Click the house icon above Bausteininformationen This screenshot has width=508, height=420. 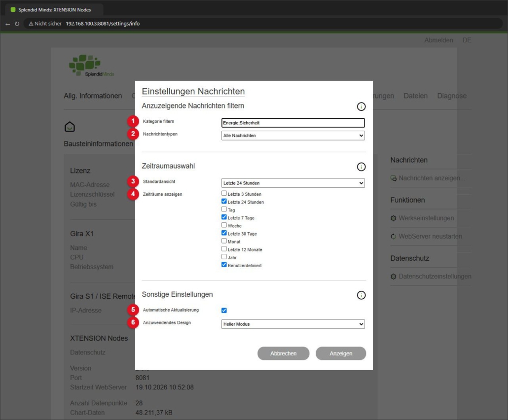pos(70,127)
